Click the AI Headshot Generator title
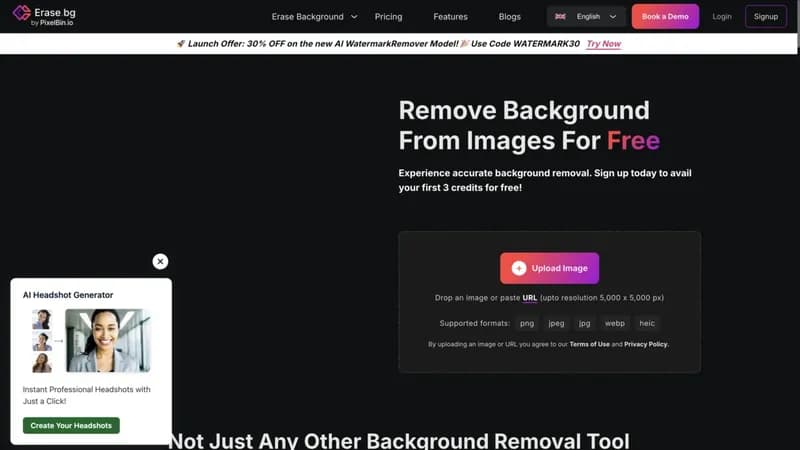800x450 pixels. 68,295
